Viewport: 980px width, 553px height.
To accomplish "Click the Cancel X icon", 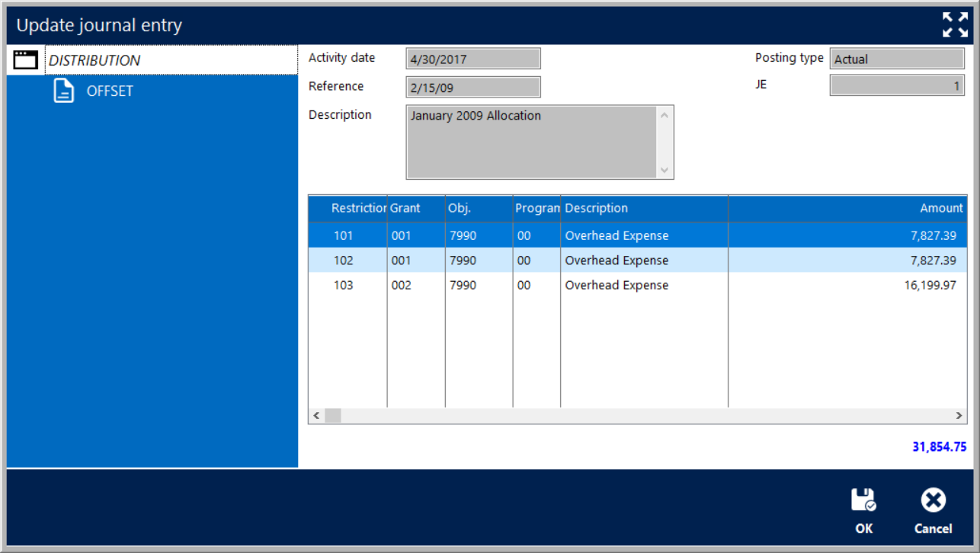I will pos(933,500).
